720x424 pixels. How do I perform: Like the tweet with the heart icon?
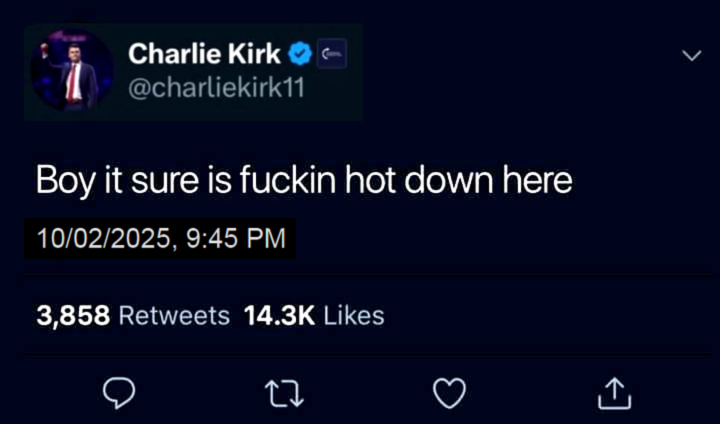[450, 393]
